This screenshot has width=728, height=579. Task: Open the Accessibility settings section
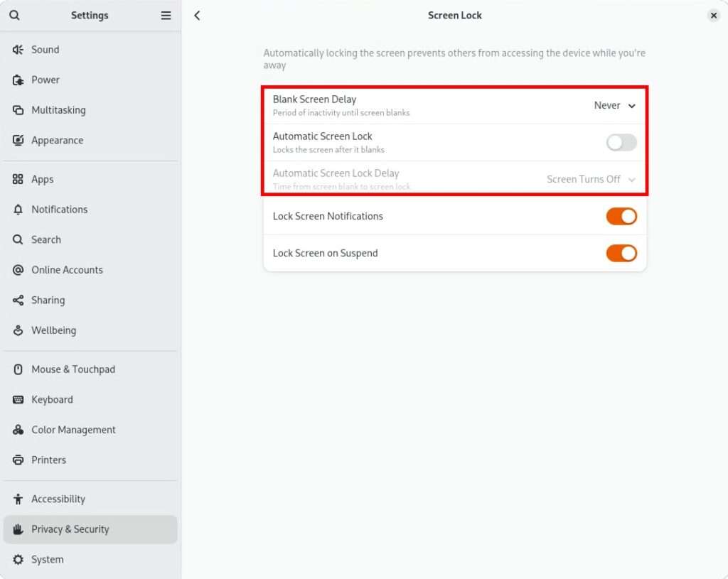click(x=58, y=499)
